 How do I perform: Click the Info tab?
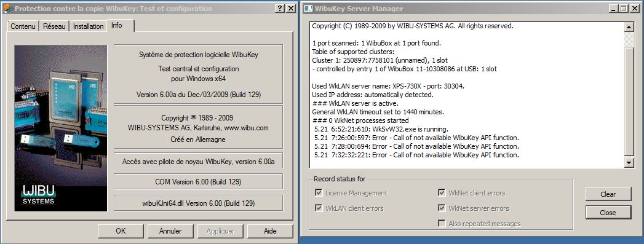pyautogui.click(x=121, y=25)
